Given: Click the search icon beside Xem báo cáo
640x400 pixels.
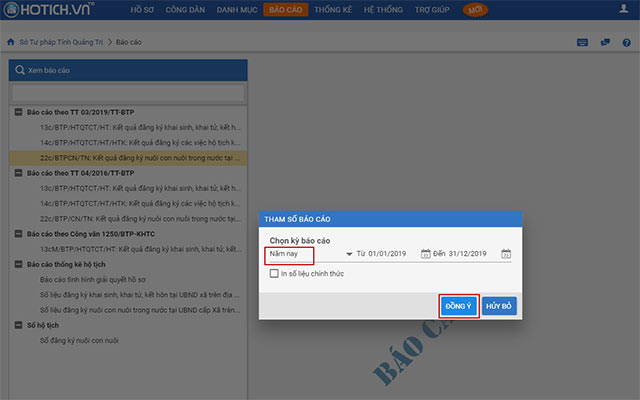Looking at the screenshot, I should (x=20, y=70).
